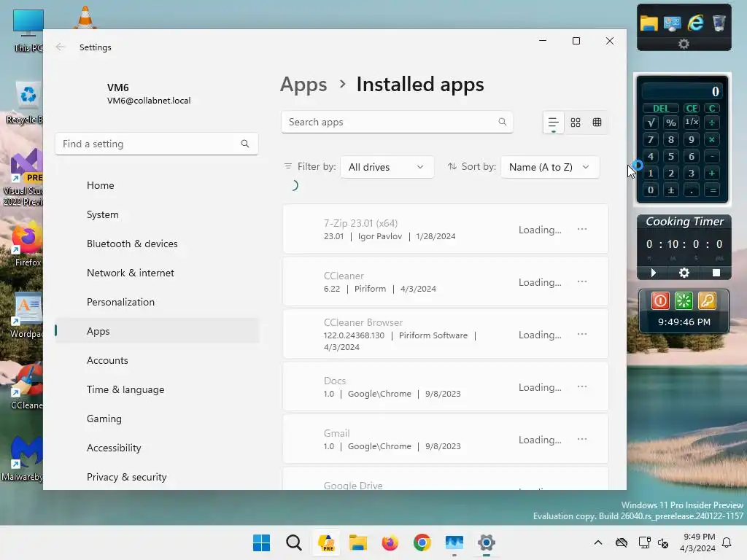
Task: Open recycle bin icon in the launcher gadget
Action: point(719,23)
